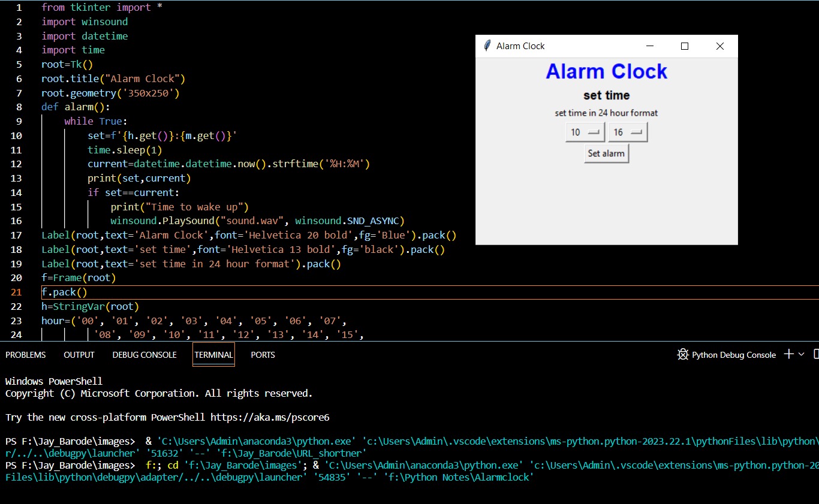Click the 'import winsound' code line
Viewport: 819px width, 504px height.
tap(85, 22)
